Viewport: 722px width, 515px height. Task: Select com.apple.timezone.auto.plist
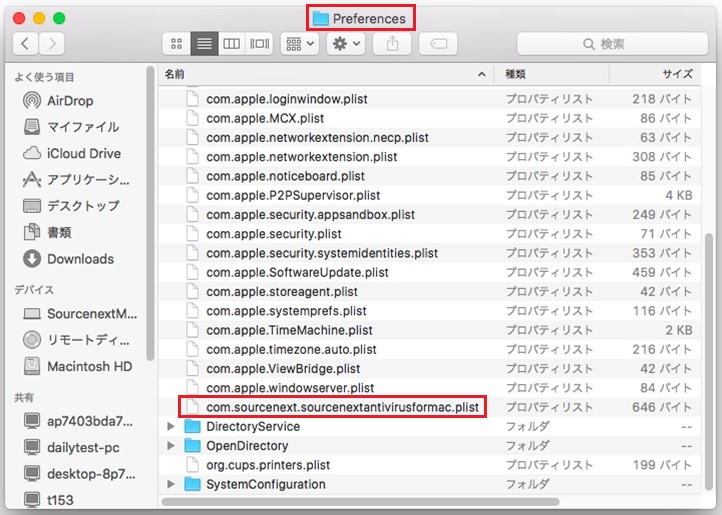291,350
